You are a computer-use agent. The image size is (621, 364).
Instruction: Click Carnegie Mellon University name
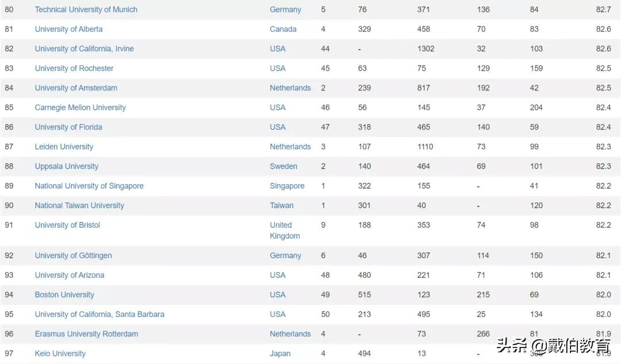point(80,108)
